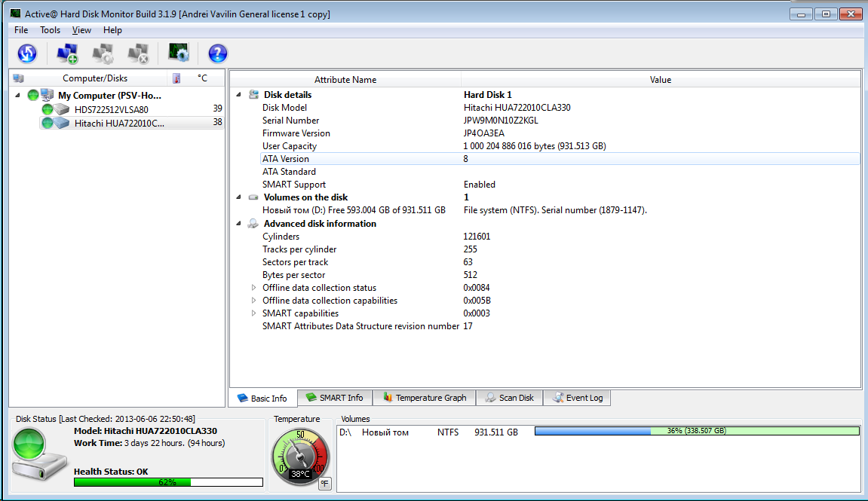Image resolution: width=868 pixels, height=501 pixels.
Task: Open the Scan Disk tab
Action: (x=509, y=398)
